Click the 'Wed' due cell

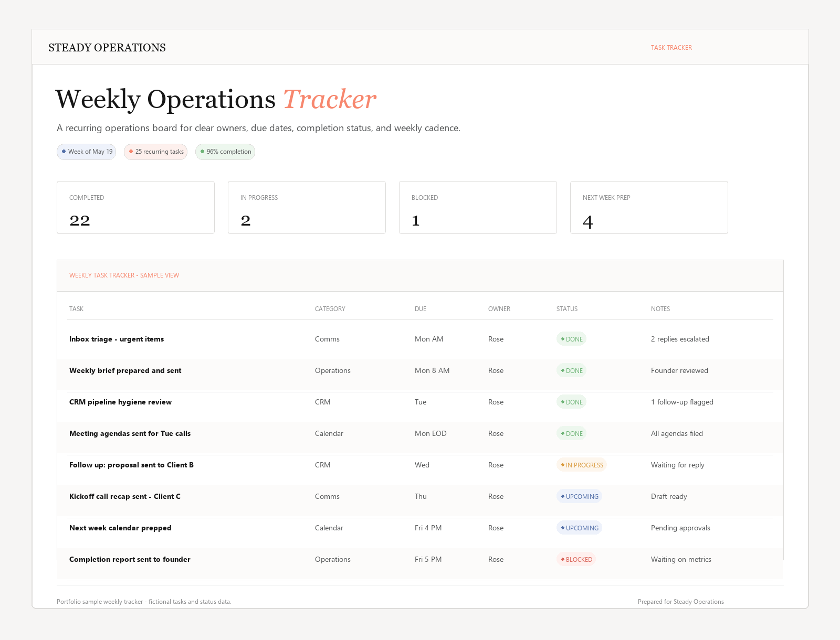(422, 465)
